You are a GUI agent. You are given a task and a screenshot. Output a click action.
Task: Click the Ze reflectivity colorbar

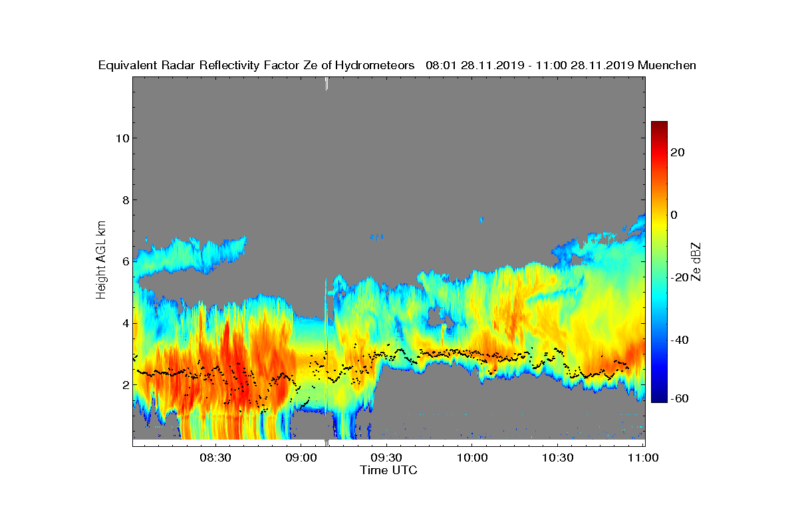coord(659,262)
